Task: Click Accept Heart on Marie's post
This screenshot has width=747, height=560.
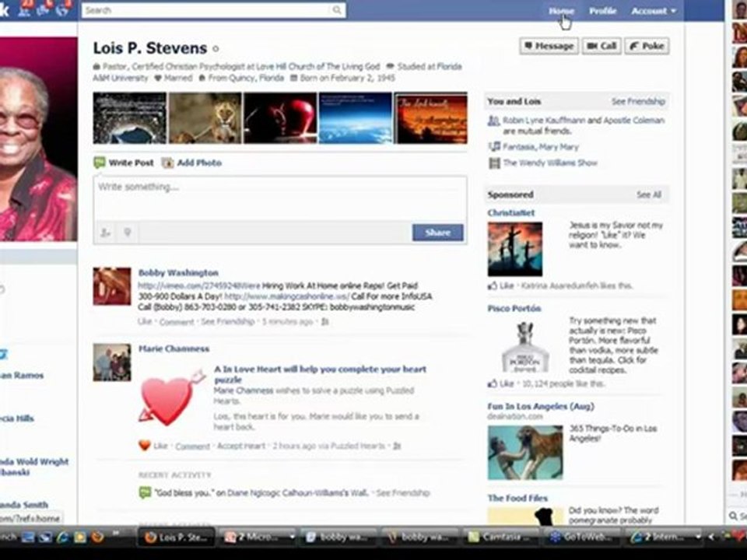Action: 241,446
